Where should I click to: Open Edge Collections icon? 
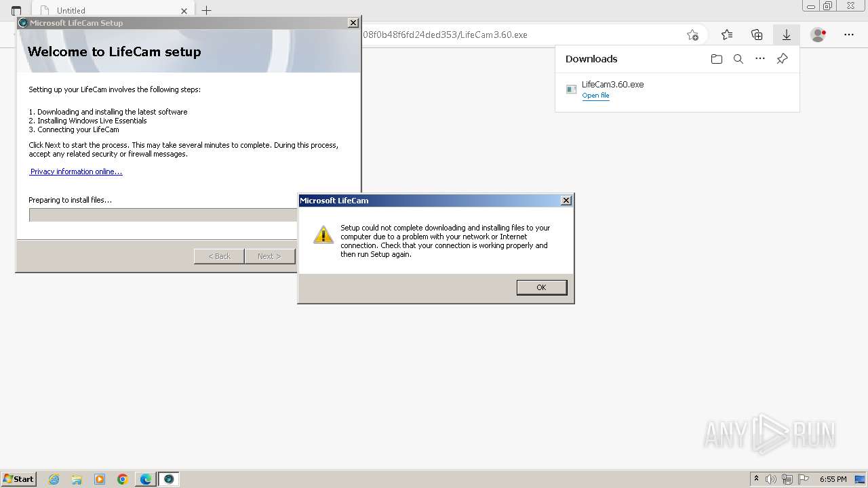coord(757,35)
